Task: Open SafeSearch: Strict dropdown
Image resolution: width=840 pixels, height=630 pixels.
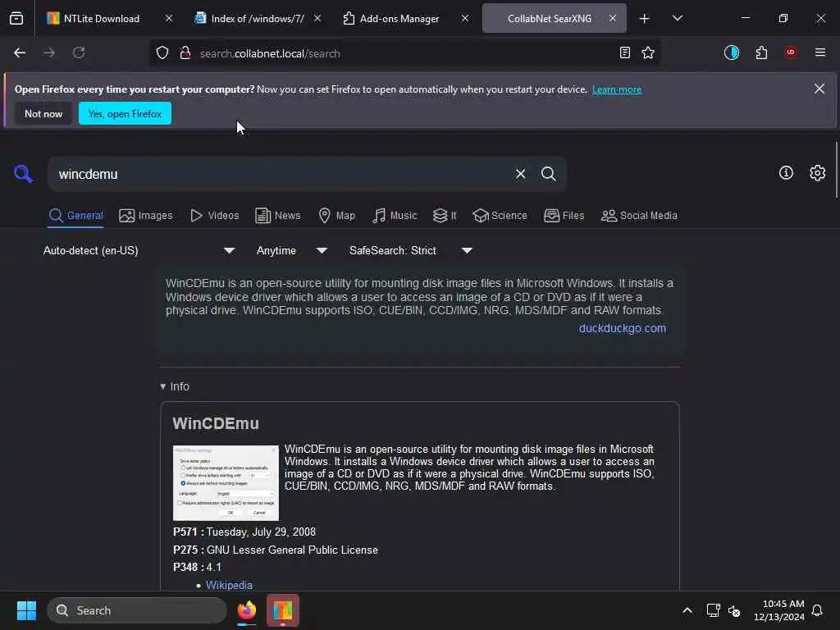Action: coord(411,250)
